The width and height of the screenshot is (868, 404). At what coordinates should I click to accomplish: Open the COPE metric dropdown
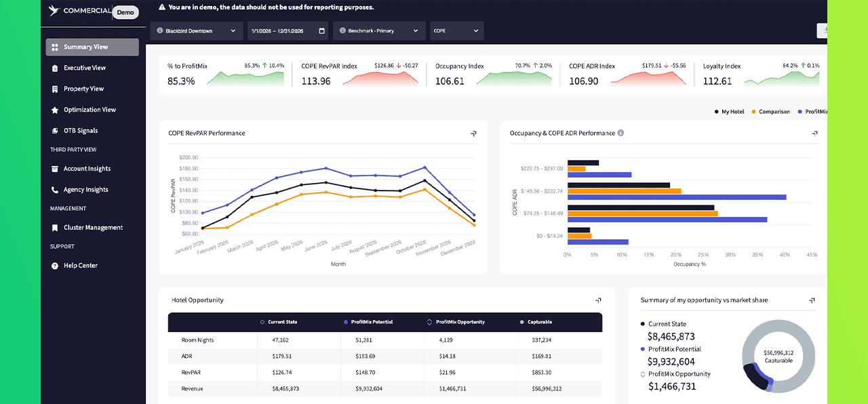pyautogui.click(x=456, y=31)
